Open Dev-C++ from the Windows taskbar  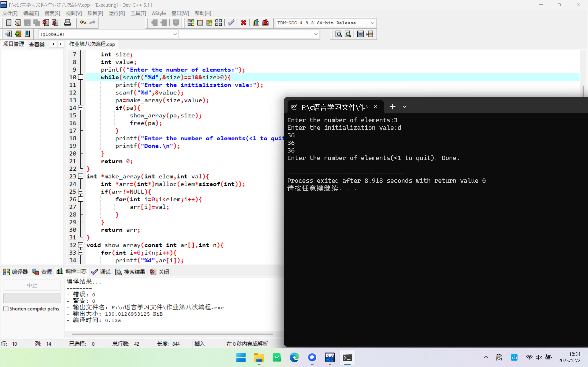pyautogui.click(x=330, y=357)
